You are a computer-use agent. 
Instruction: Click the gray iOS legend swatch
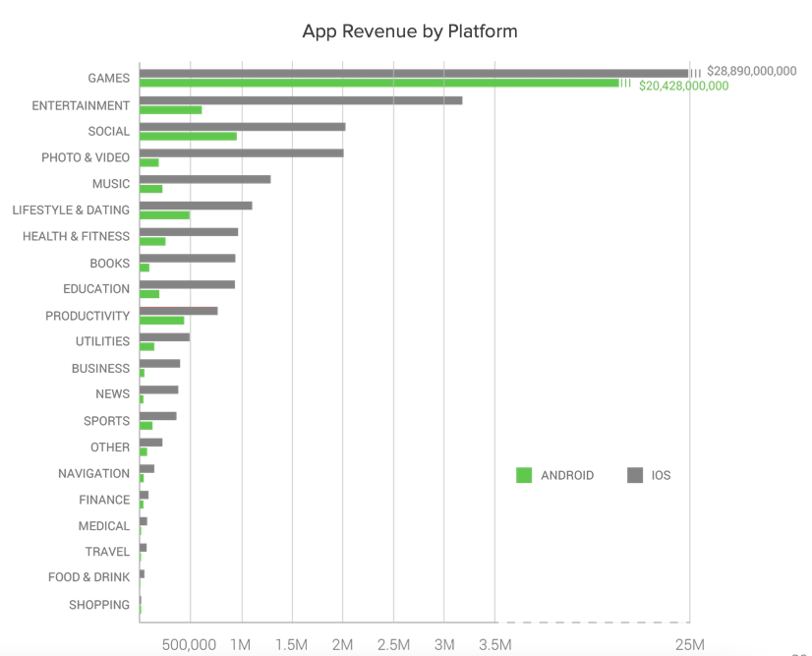(x=634, y=476)
